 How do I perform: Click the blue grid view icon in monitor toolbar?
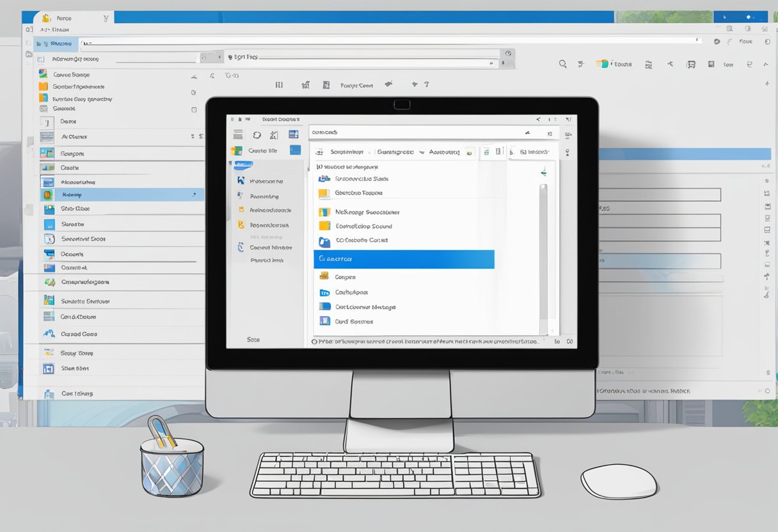coord(294,134)
